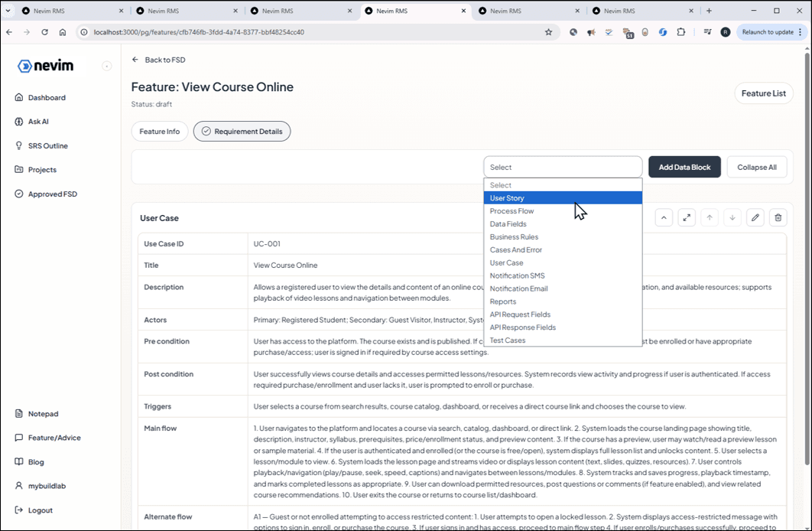Click the browser address bar URL field
Image resolution: width=812 pixels, height=531 pixels.
click(229, 33)
